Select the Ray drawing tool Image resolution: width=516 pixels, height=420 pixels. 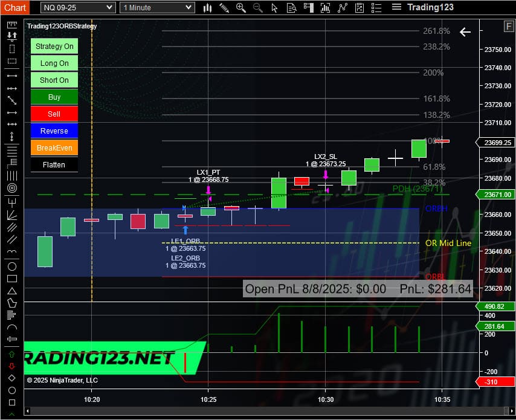(12, 88)
